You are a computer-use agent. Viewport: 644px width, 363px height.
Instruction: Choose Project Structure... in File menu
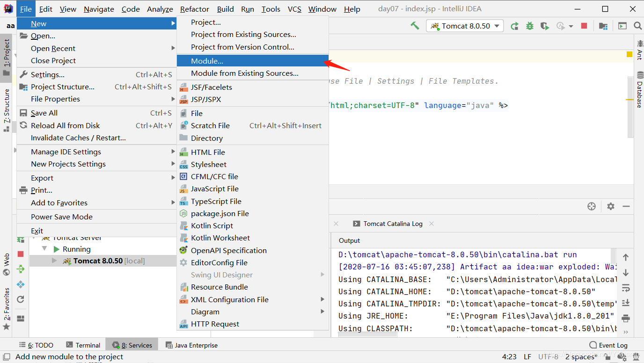96,87
